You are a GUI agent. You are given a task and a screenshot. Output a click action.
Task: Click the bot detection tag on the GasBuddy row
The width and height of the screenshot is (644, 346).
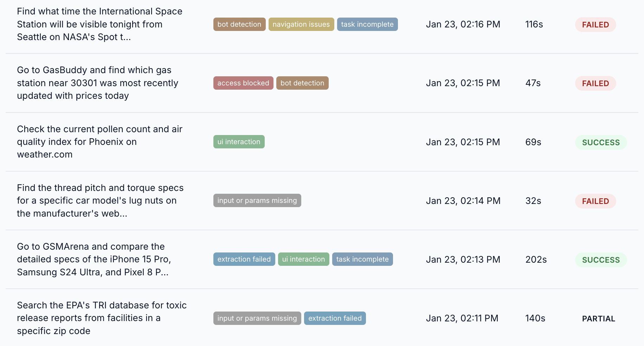click(302, 83)
